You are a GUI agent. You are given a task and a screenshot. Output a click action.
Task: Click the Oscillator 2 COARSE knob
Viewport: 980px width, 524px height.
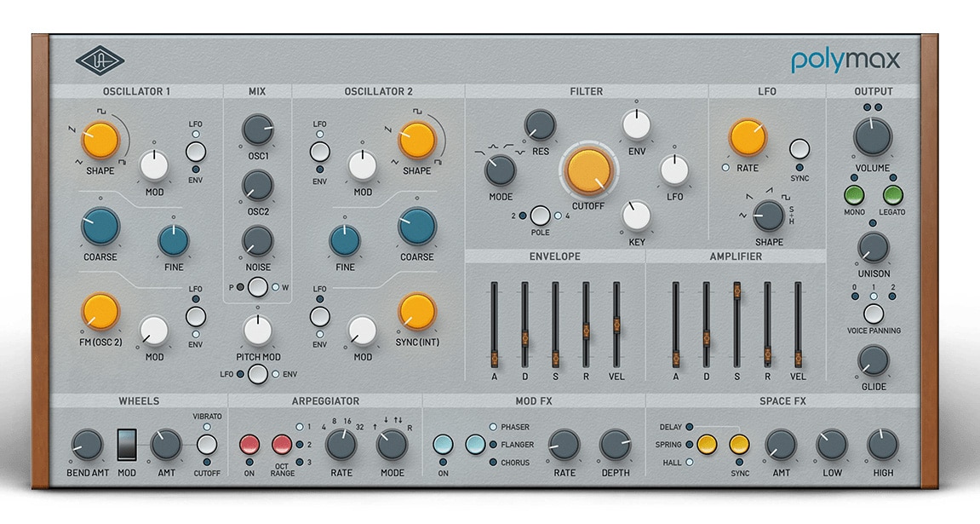[x=417, y=227]
